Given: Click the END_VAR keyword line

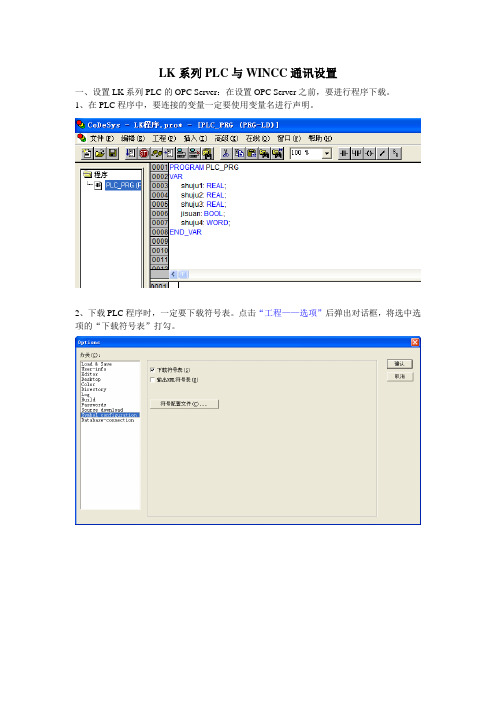Looking at the screenshot, I should pos(185,232).
